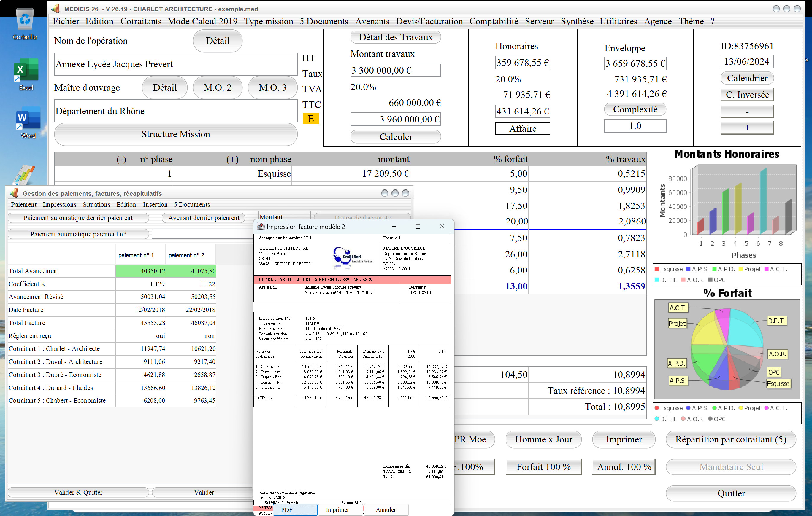This screenshot has height=516, width=812.
Task: Open the Fichier menu
Action: tap(66, 21)
